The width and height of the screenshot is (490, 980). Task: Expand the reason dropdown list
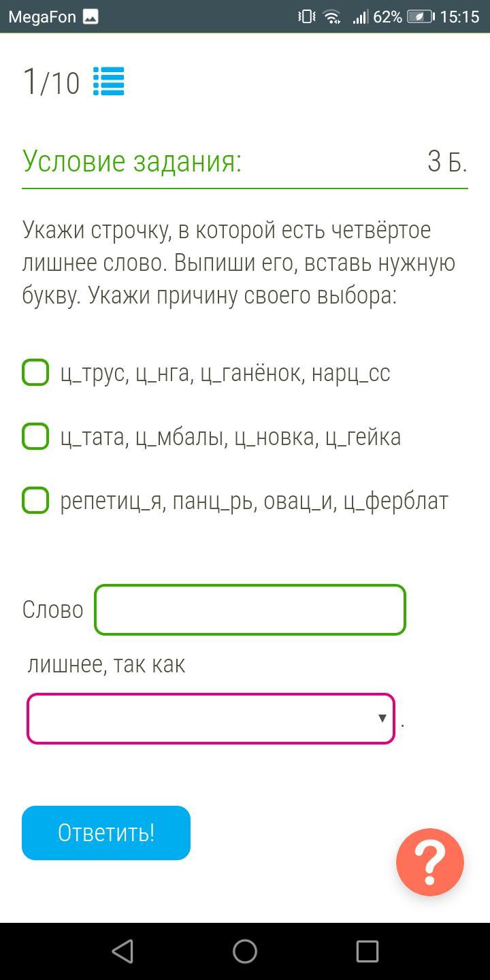[x=211, y=719]
